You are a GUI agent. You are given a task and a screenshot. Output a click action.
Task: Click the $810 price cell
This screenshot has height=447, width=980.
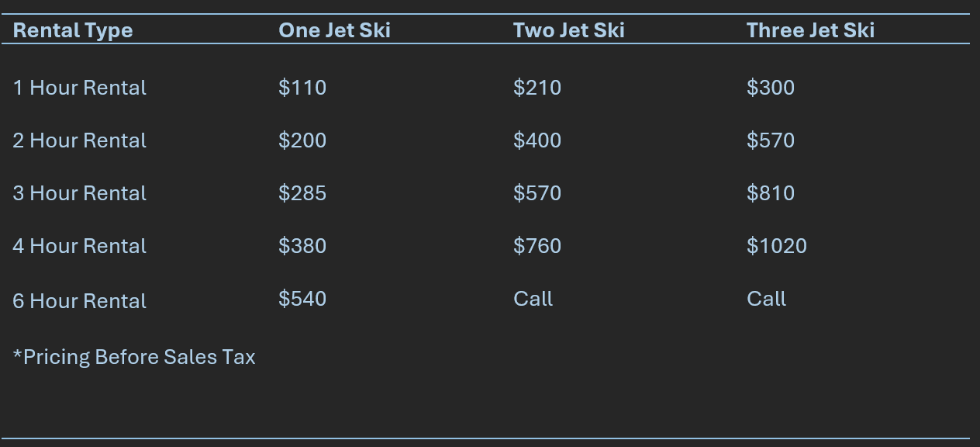coord(771,193)
